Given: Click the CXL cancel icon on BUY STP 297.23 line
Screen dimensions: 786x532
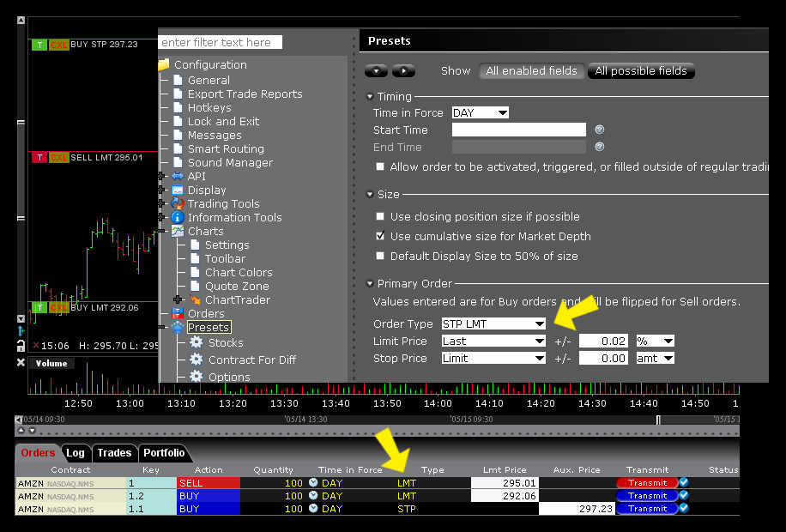Looking at the screenshot, I should [58, 45].
